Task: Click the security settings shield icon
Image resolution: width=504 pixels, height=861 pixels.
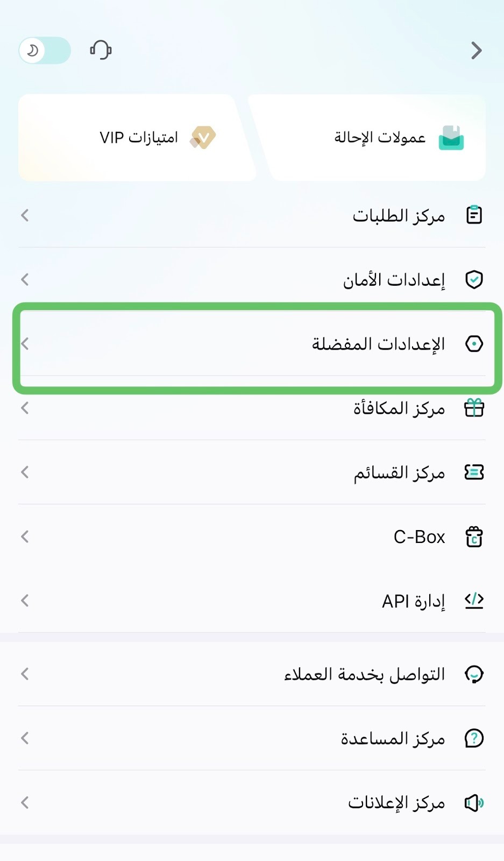Action: tap(474, 280)
